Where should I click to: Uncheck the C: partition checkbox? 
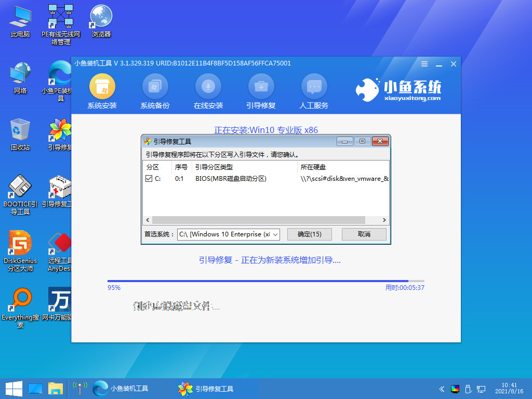coord(148,179)
